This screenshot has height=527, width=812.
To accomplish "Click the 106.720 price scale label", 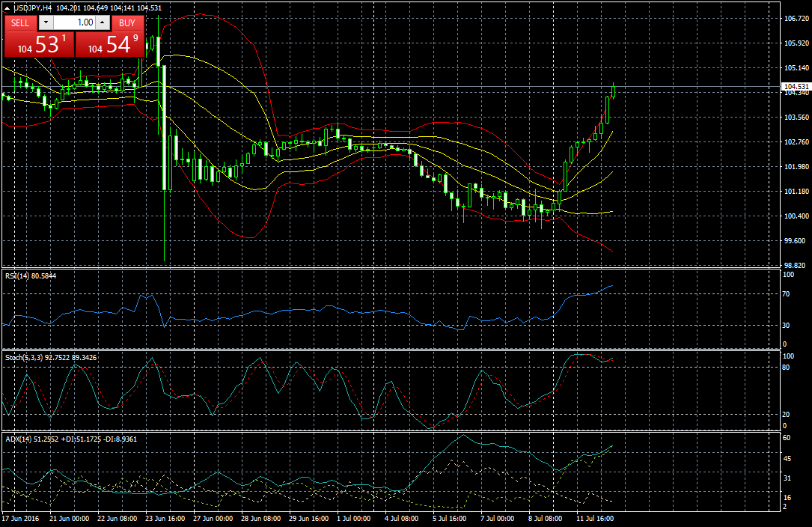I will [x=793, y=19].
